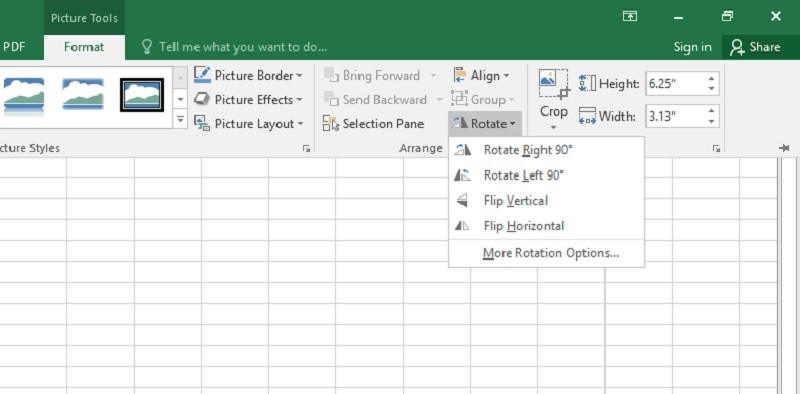This screenshot has height=394, width=800.
Task: Open the Selection Pane
Action: pyautogui.click(x=373, y=124)
